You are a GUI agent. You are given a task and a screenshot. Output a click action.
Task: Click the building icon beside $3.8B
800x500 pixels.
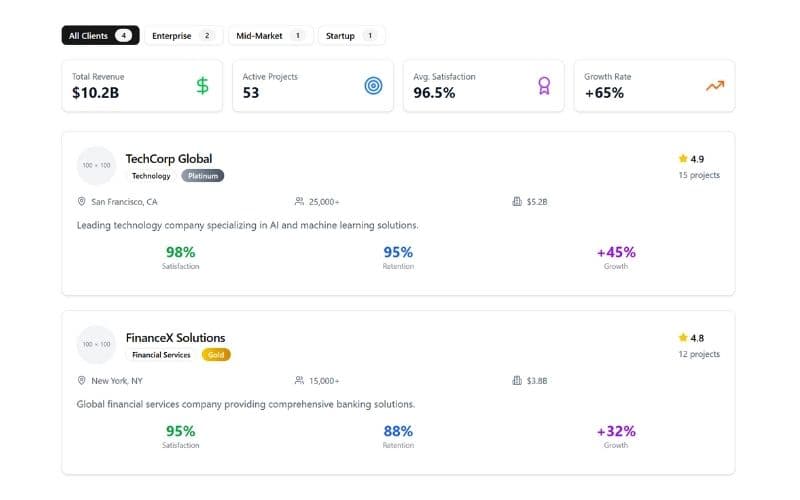517,380
